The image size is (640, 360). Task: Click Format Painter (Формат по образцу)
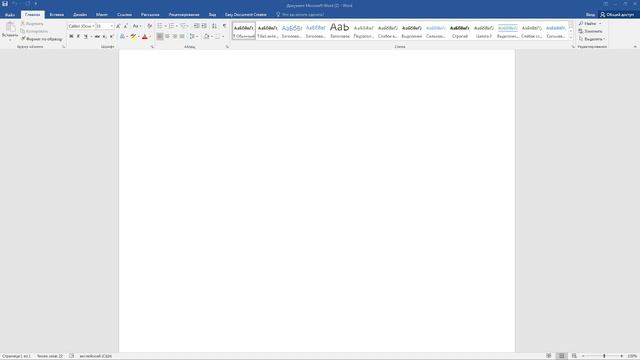coord(42,39)
